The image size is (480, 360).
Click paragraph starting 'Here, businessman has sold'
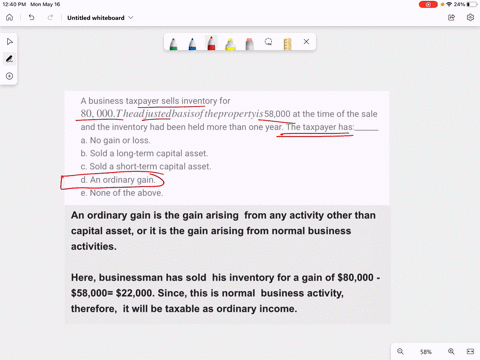pyautogui.click(x=225, y=293)
